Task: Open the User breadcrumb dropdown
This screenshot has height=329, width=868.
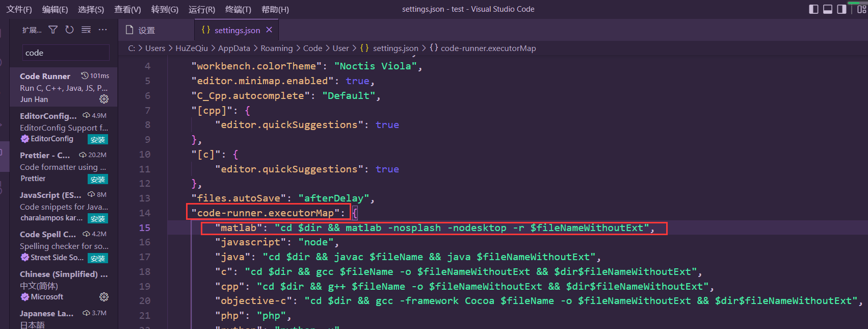Action: coord(341,48)
